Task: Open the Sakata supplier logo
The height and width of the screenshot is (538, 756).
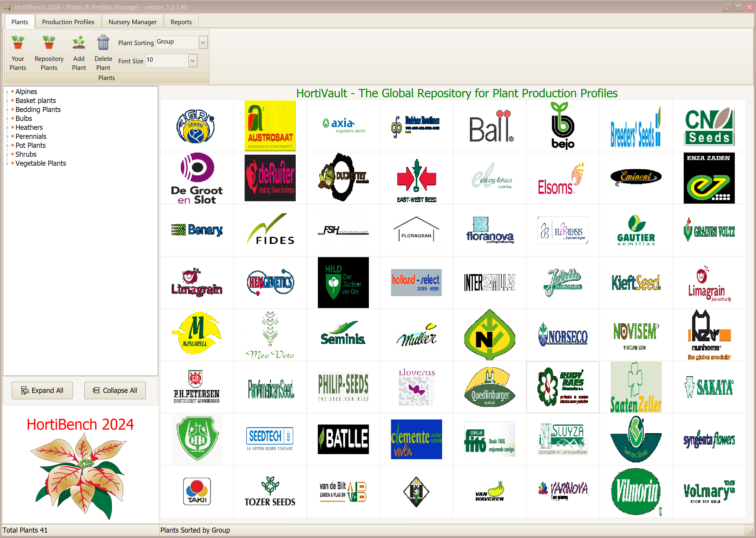Action: [709, 387]
